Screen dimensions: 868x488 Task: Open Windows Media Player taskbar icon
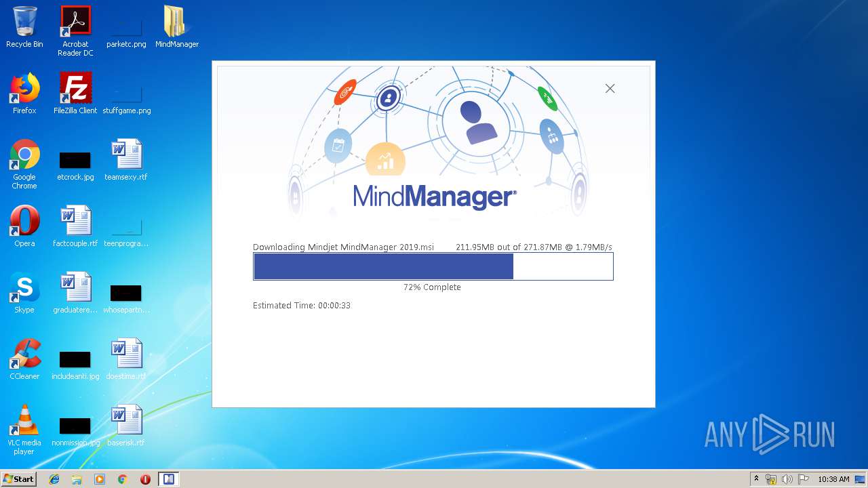pos(100,479)
